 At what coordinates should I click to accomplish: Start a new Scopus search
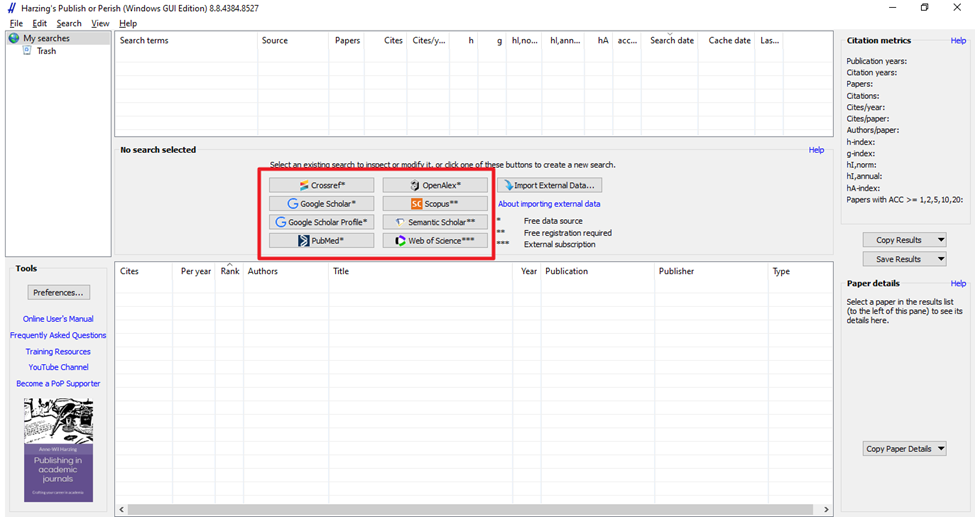[435, 203]
